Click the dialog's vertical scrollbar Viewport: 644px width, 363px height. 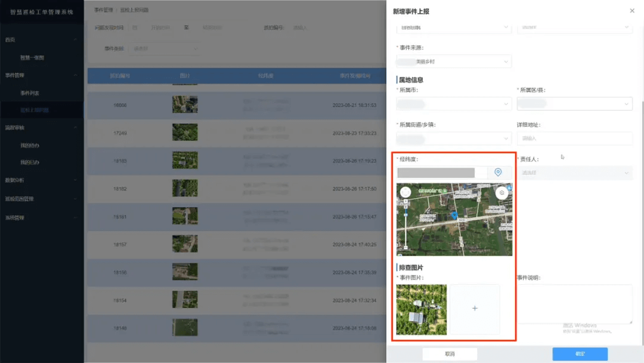coord(642,222)
